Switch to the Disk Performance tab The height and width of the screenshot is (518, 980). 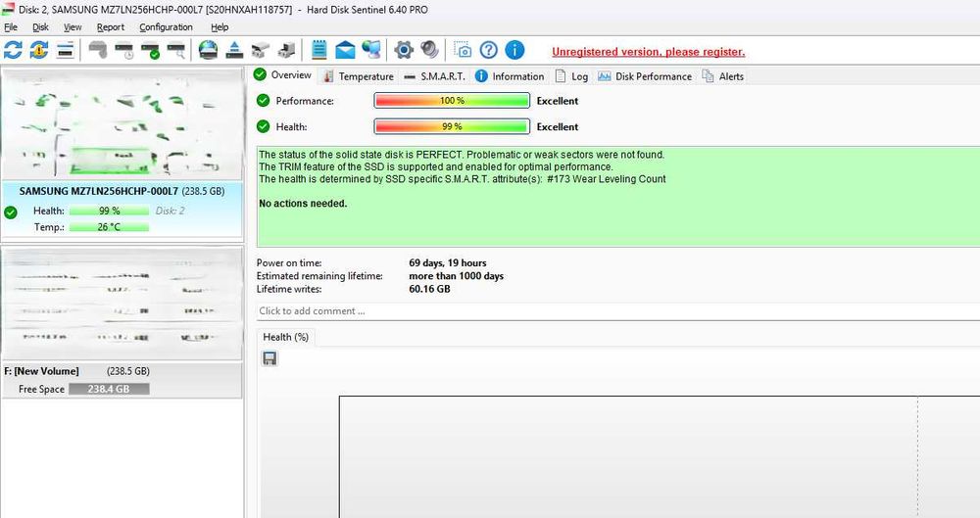click(645, 76)
